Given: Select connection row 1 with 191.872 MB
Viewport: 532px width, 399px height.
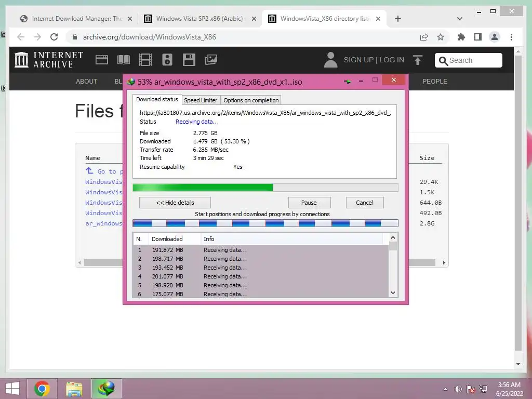Looking at the screenshot, I should (261, 250).
